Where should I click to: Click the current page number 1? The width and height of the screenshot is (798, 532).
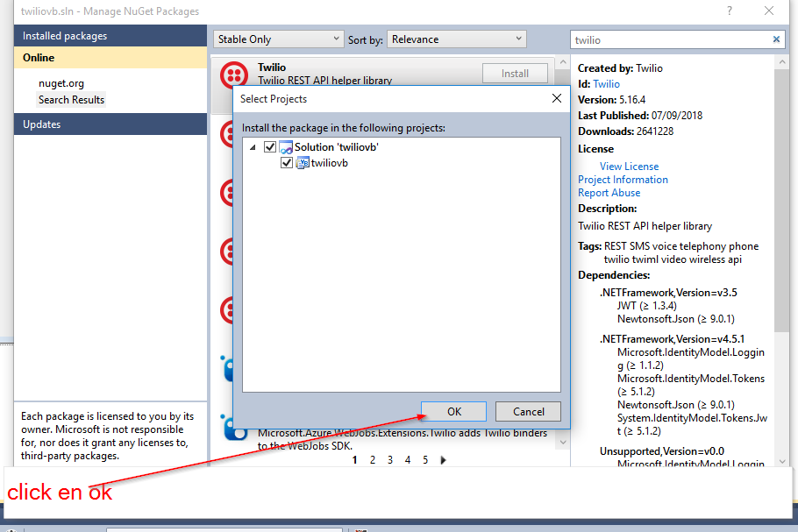click(x=355, y=460)
